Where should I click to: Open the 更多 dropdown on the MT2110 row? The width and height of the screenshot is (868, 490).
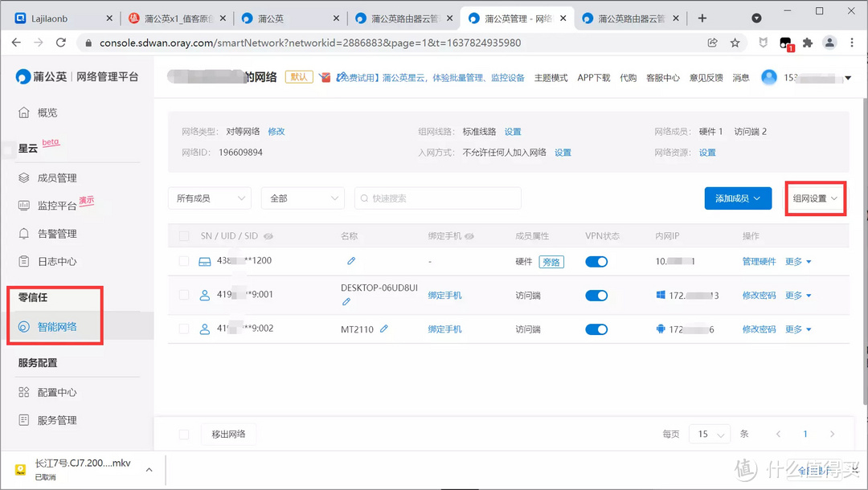click(798, 329)
